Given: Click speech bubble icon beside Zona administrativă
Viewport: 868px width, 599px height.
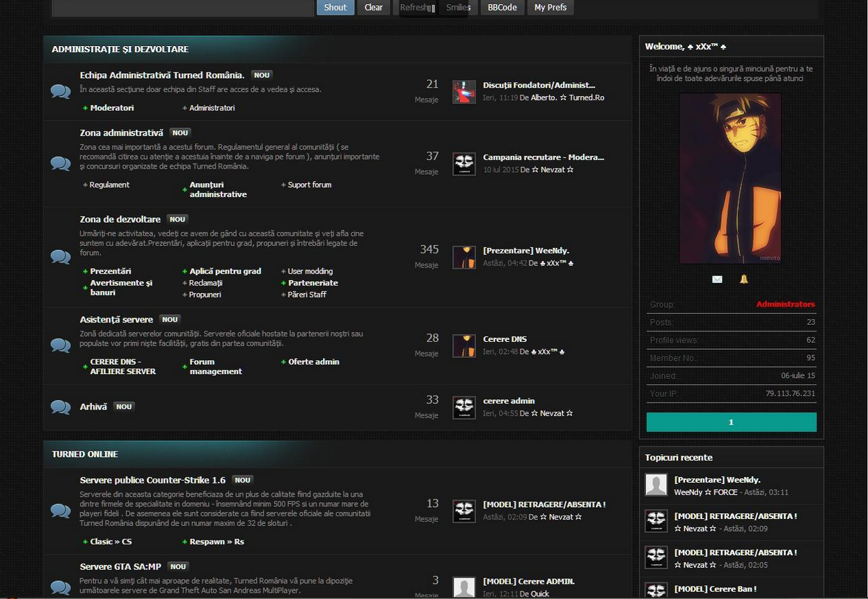Looking at the screenshot, I should click(61, 164).
